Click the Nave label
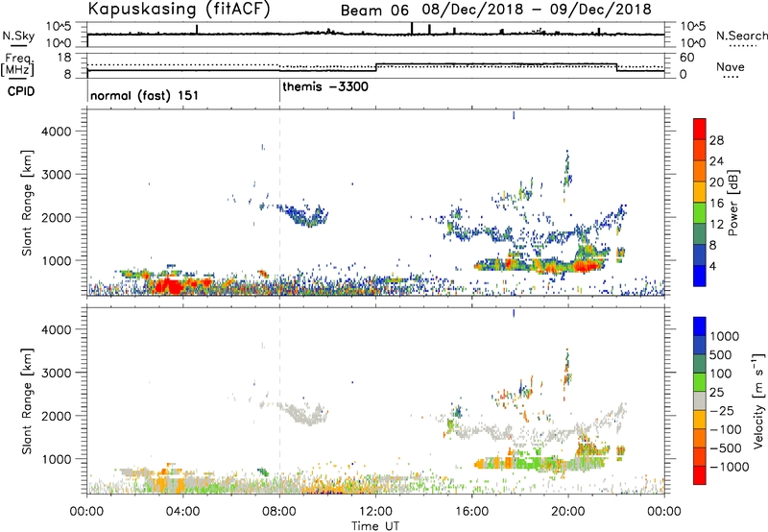 click(730, 67)
